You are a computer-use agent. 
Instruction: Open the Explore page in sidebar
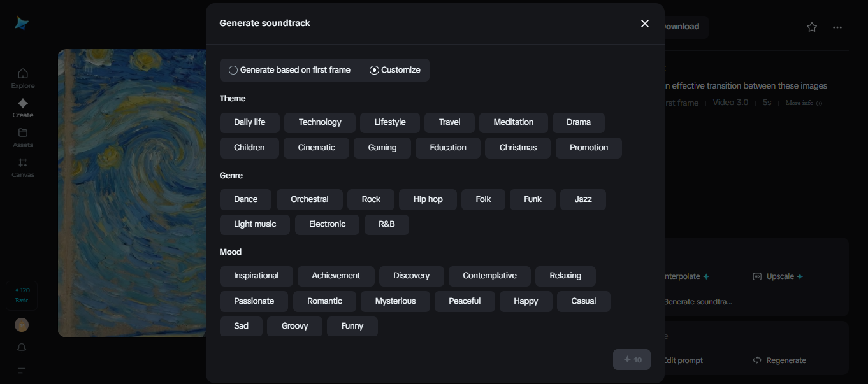click(x=22, y=73)
